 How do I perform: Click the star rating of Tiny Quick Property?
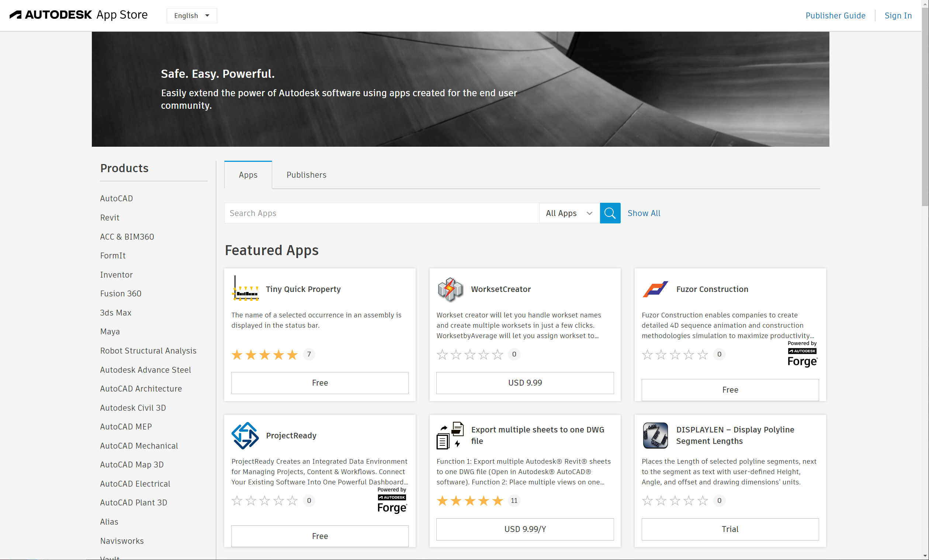pyautogui.click(x=264, y=354)
